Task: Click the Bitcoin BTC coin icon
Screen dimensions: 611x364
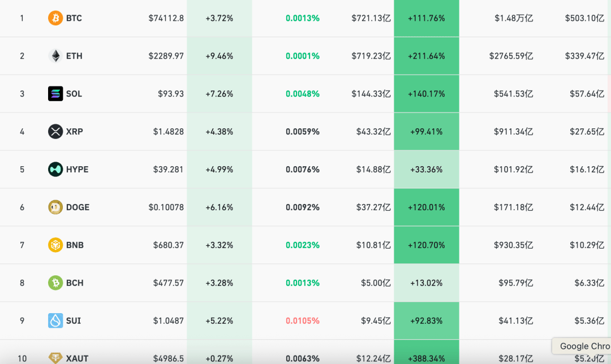Action: (55, 18)
